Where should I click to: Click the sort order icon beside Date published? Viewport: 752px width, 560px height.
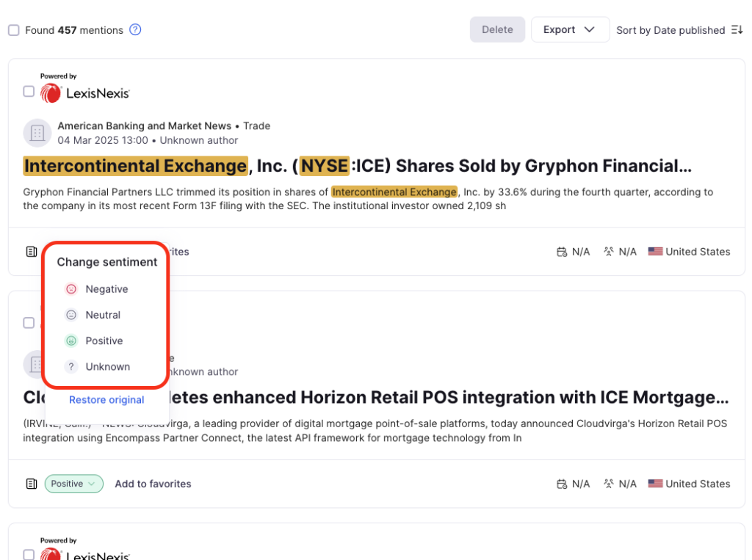pyautogui.click(x=737, y=30)
